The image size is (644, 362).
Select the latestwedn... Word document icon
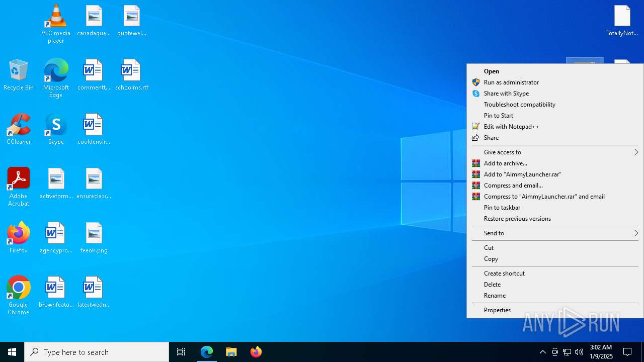tap(94, 292)
